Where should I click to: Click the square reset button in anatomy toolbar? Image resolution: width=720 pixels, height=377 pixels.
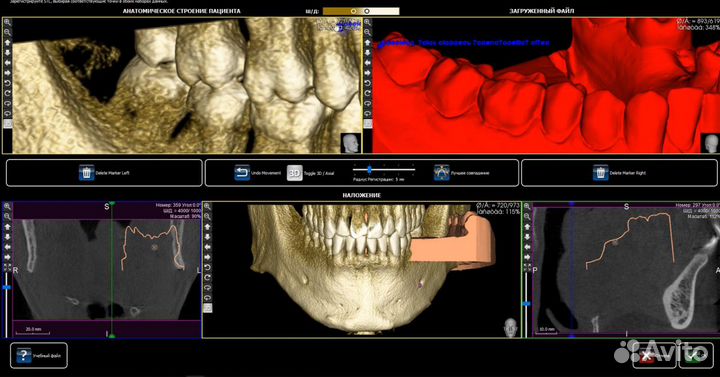tap(7, 124)
